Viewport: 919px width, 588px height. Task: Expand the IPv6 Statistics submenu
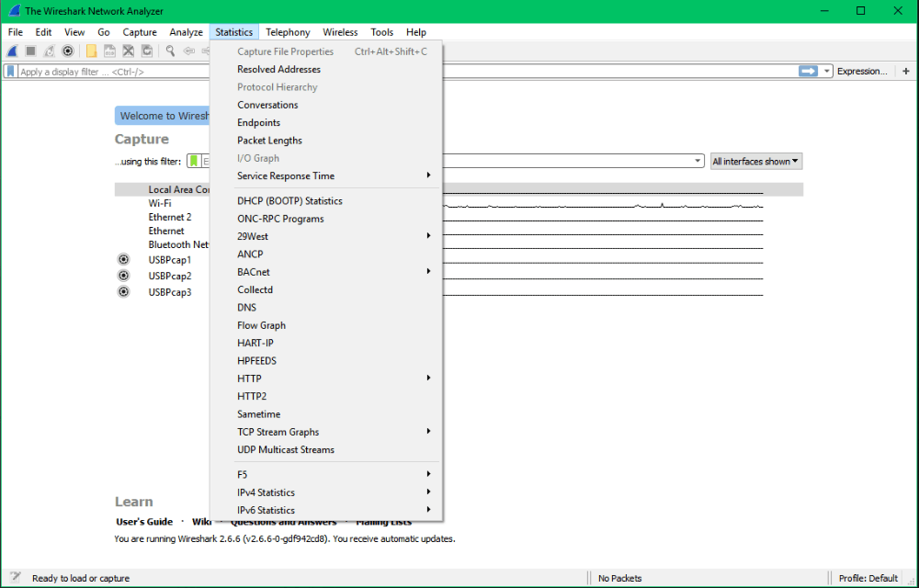point(428,510)
